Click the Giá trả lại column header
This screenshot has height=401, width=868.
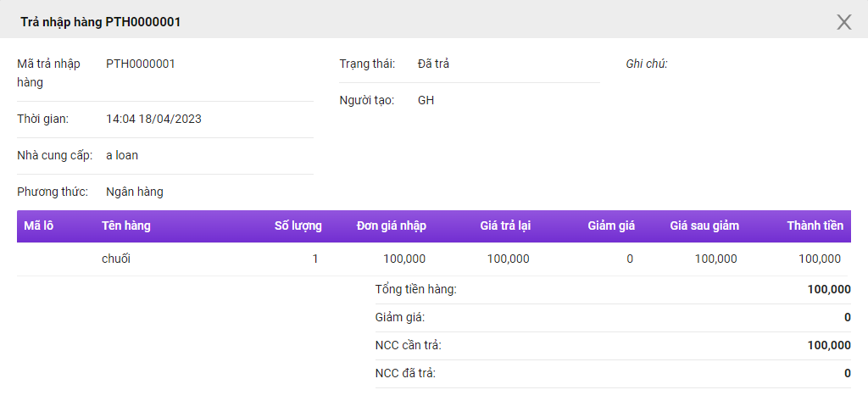click(506, 226)
